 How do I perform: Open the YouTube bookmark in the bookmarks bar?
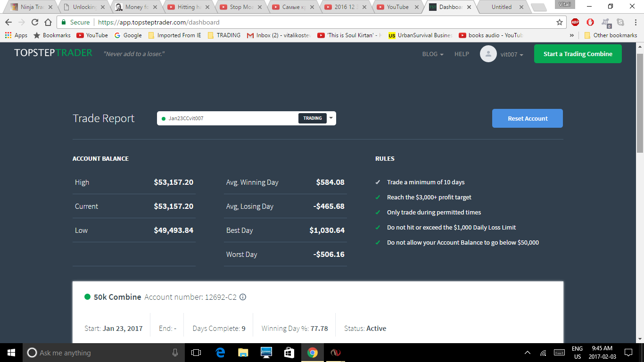[92, 35]
